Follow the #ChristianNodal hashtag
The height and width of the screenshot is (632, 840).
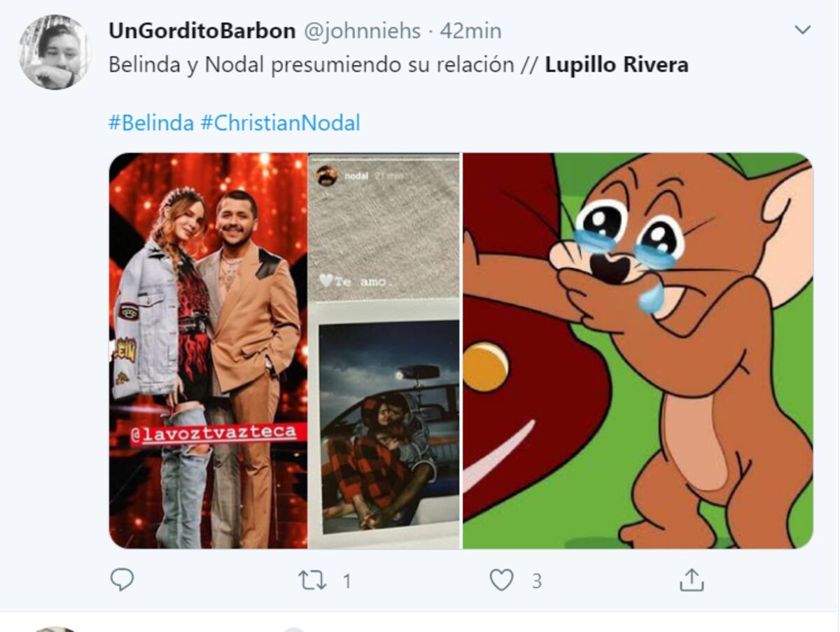point(280,123)
